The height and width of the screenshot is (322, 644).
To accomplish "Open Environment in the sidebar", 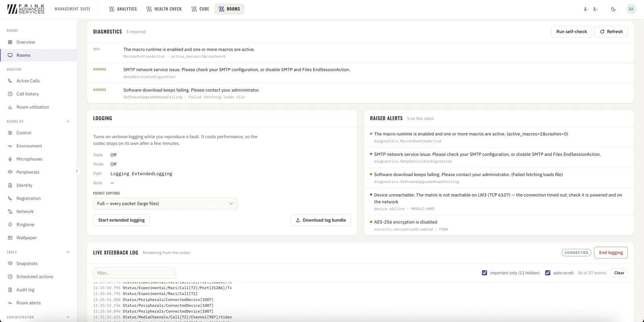I will point(38,146).
